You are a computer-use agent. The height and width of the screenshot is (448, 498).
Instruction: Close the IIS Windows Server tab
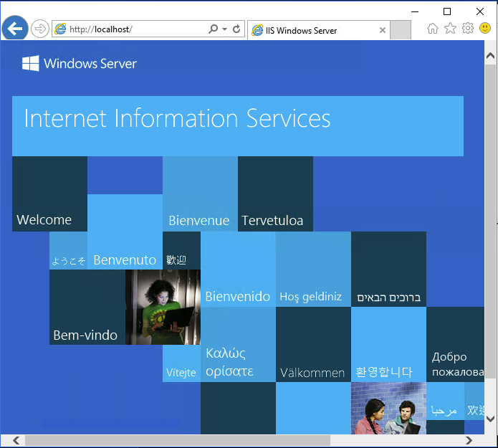383,30
